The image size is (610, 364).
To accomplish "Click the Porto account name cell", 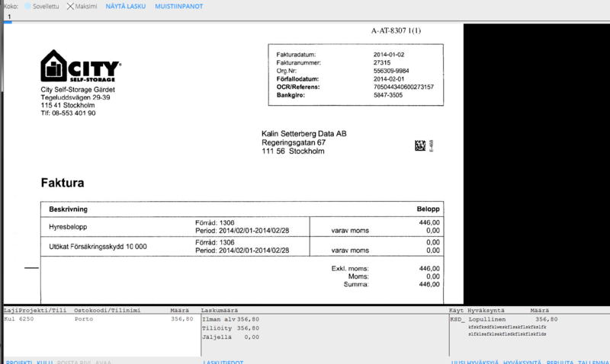I will coord(84,319).
